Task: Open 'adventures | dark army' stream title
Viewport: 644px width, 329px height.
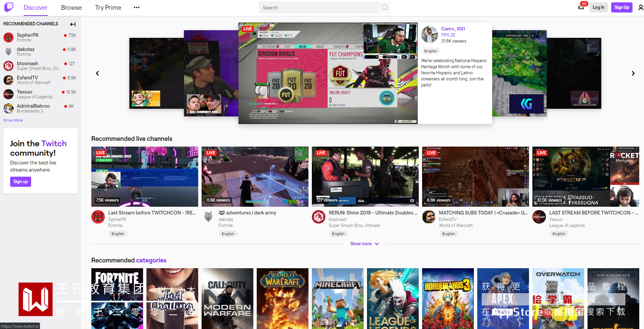Action: click(247, 213)
